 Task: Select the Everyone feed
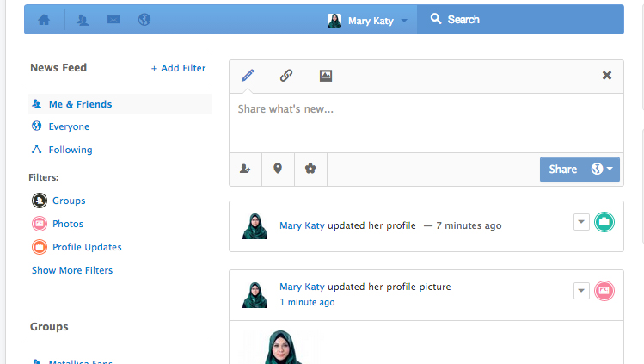[69, 126]
